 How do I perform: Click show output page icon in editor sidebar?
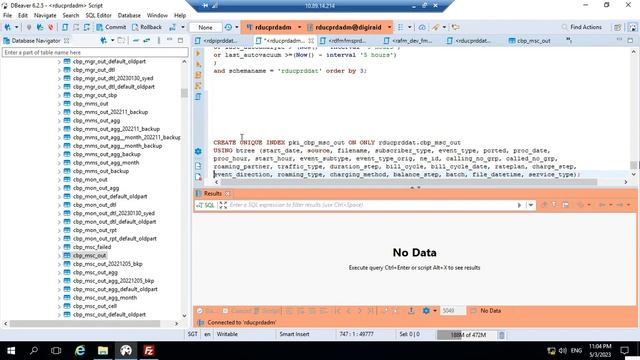(198, 166)
